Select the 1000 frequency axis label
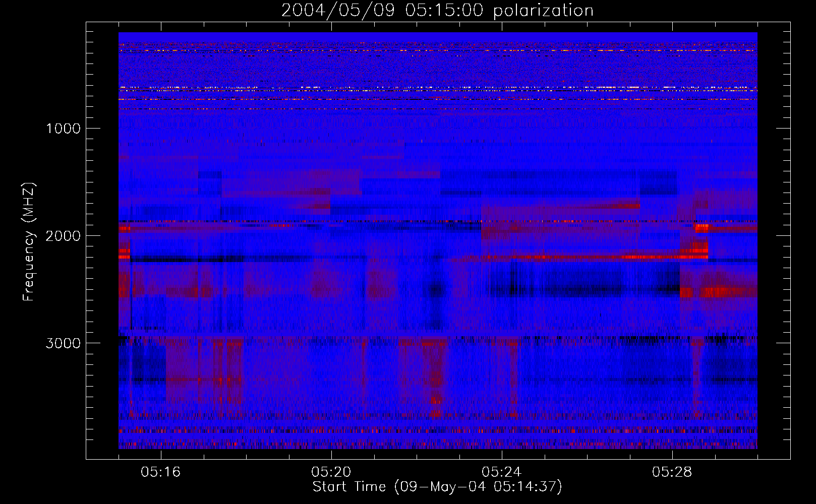The image size is (816, 504). coord(64,129)
